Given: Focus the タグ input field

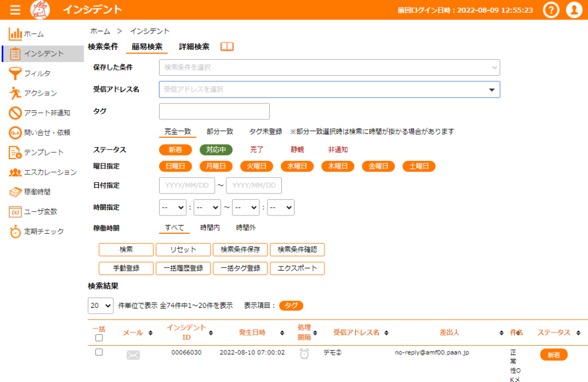Looking at the screenshot, I should 214,111.
